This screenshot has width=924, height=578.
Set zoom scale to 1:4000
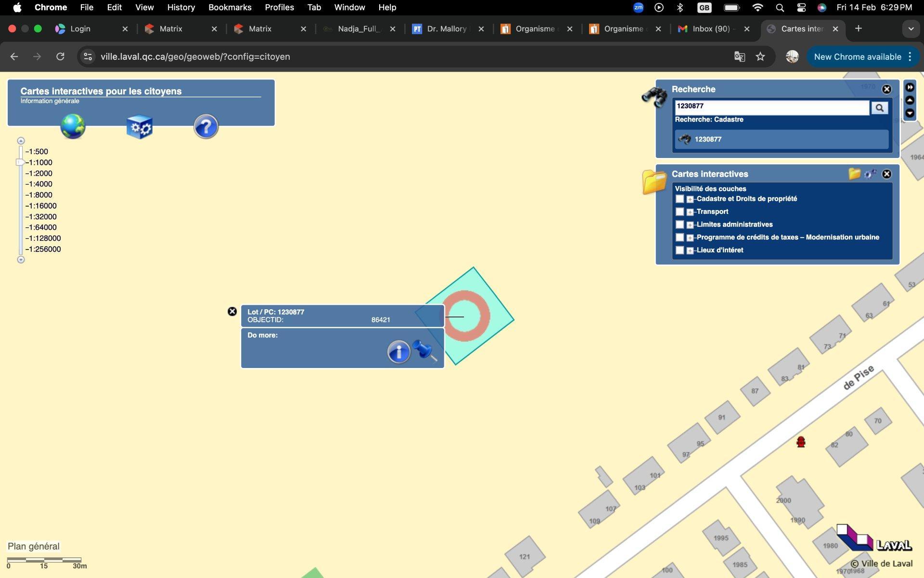click(39, 184)
